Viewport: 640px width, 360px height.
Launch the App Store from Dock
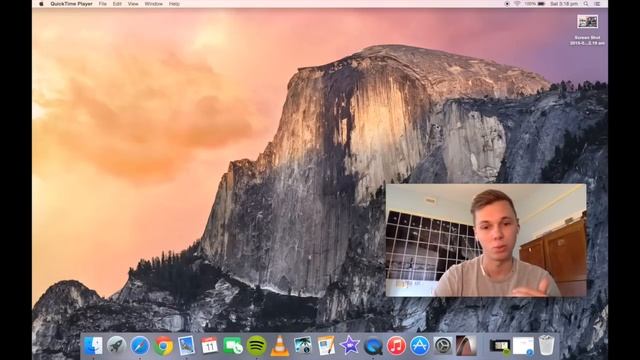420,346
